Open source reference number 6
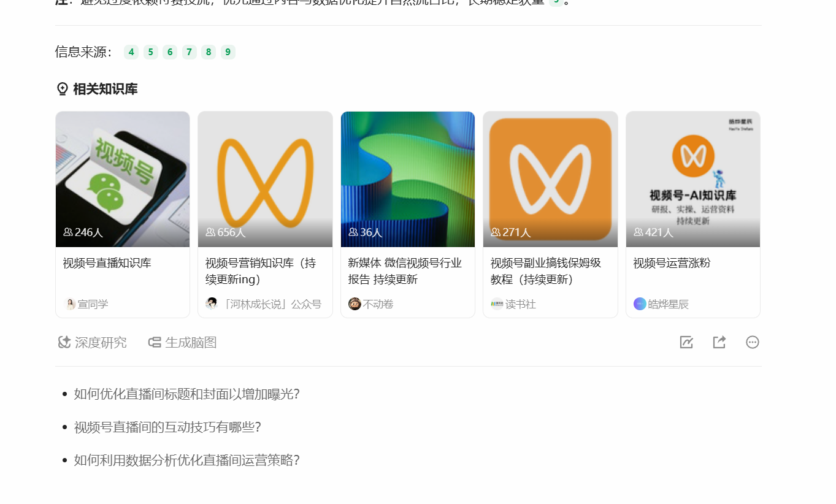 (170, 52)
